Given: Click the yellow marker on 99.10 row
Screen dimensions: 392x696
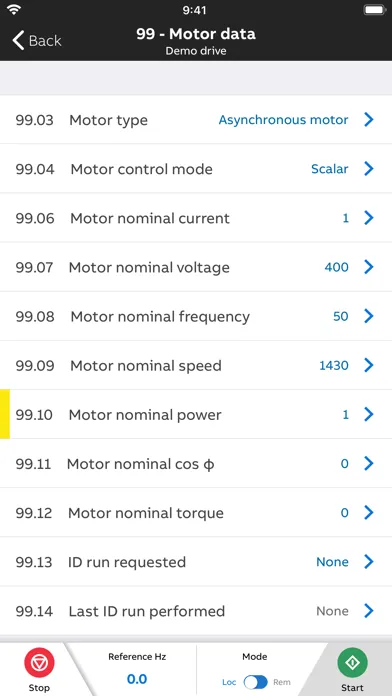Looking at the screenshot, I should coord(5,414).
